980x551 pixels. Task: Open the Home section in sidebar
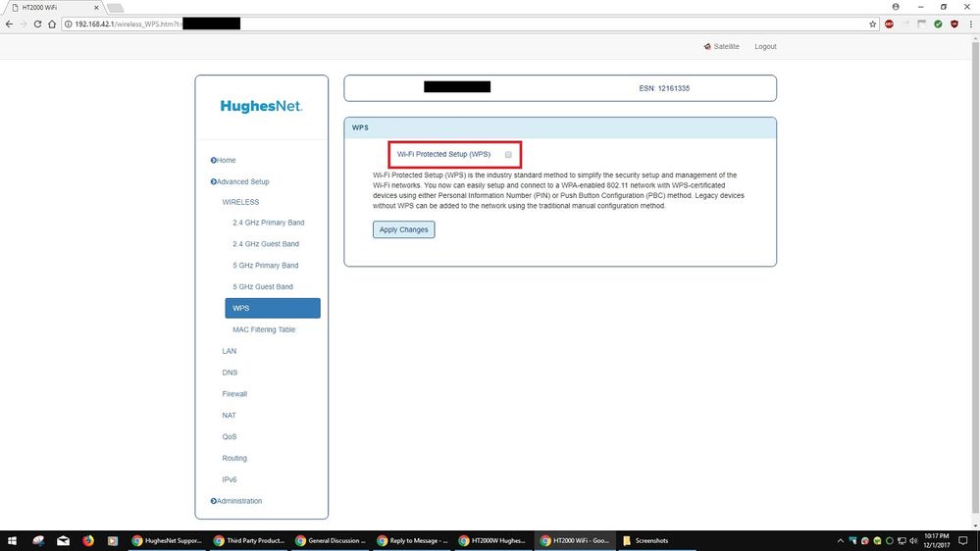click(x=225, y=160)
